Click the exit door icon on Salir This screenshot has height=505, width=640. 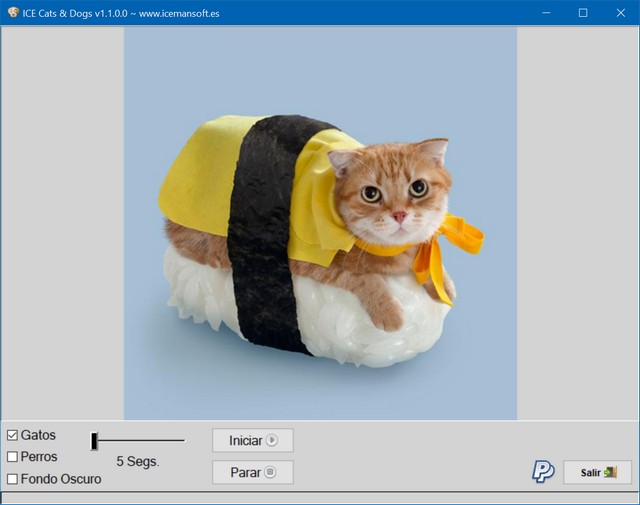(610, 472)
